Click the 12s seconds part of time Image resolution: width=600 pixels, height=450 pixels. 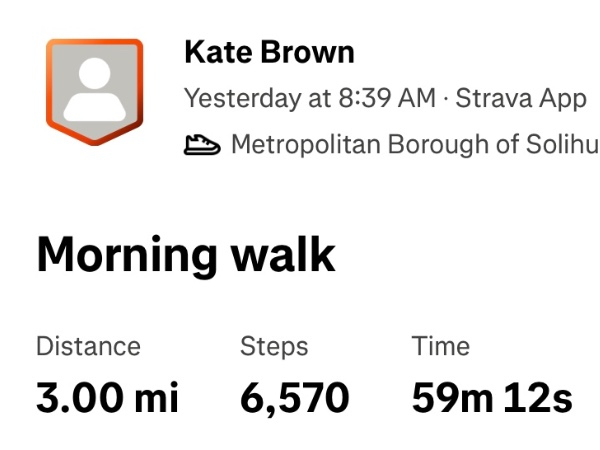pos(539,398)
